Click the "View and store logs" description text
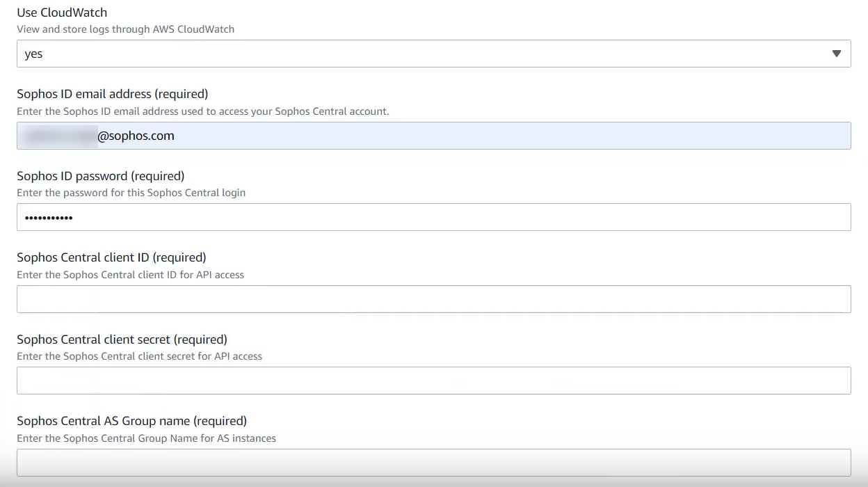The image size is (868, 487). tap(125, 29)
